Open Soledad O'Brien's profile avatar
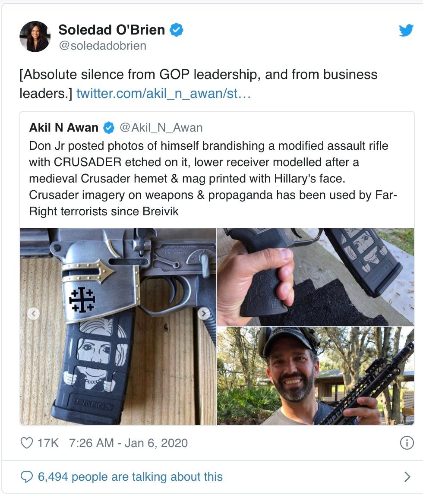Viewport: 423px width, 504px height. pyautogui.click(x=35, y=36)
